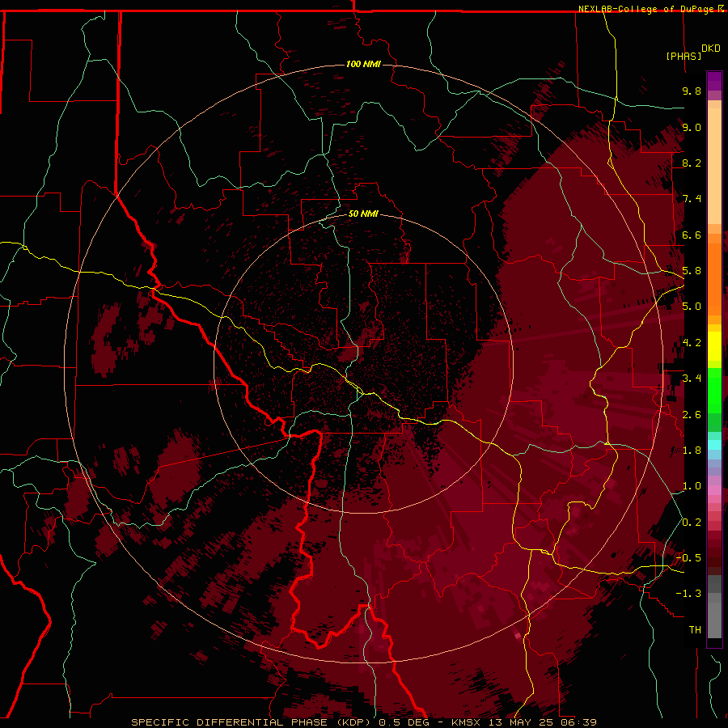
Task: Select the 100 NMI range ring label
Action: [363, 64]
